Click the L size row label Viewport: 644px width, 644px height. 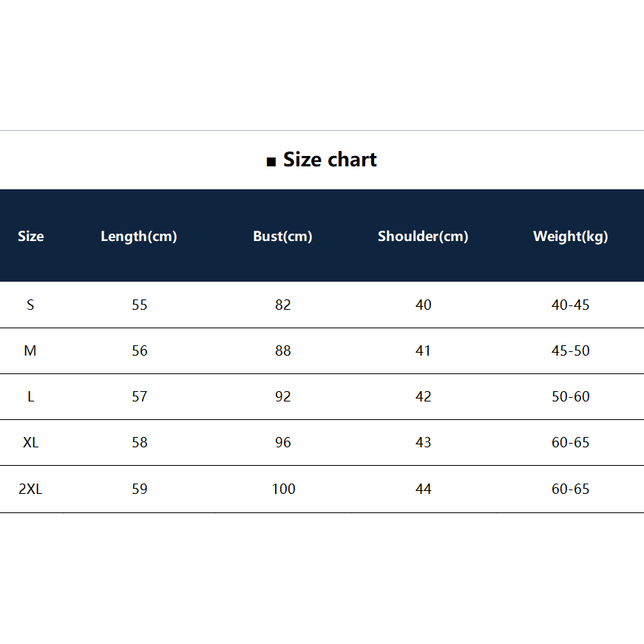click(x=30, y=396)
